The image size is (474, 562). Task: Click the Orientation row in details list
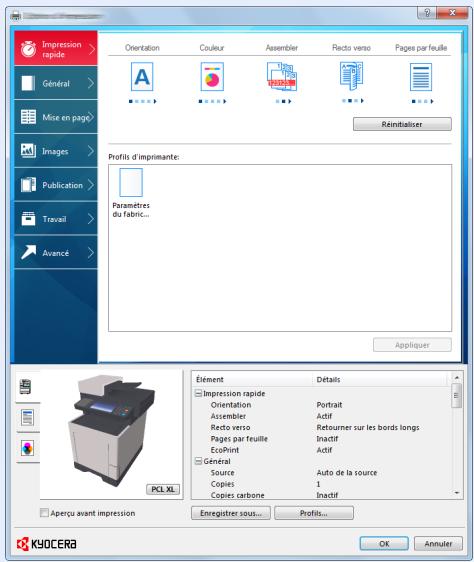click(x=321, y=405)
